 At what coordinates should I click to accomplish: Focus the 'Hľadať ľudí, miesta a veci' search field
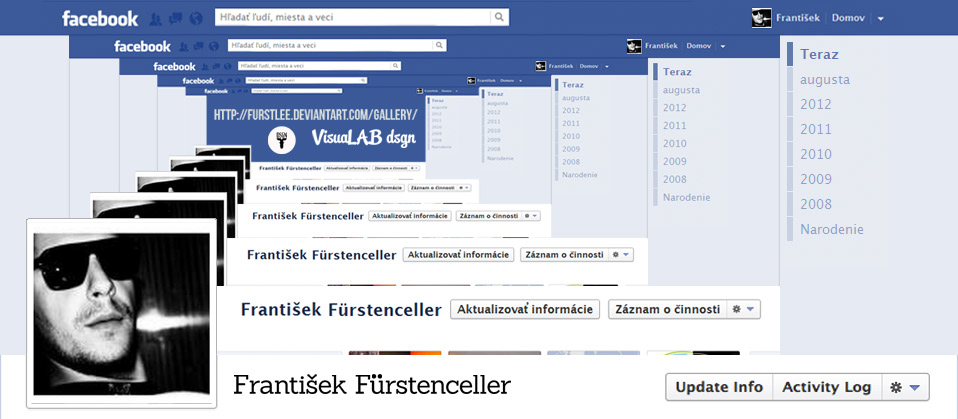(350, 17)
